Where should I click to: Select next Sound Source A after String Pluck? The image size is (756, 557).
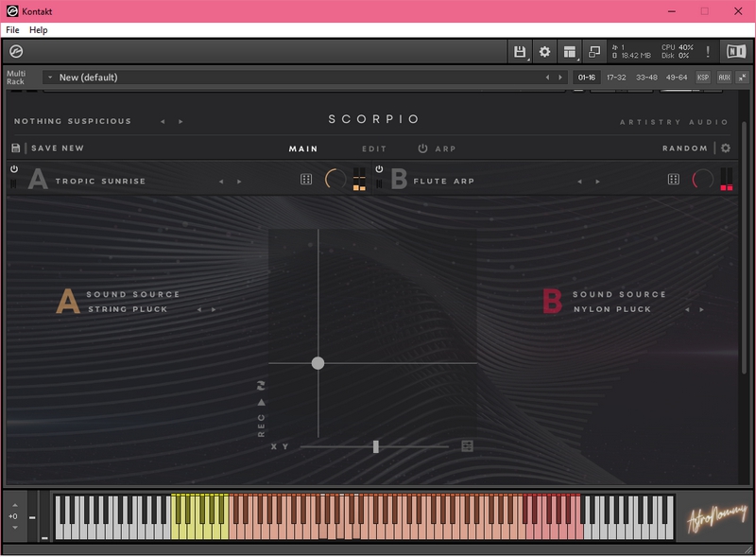(214, 309)
